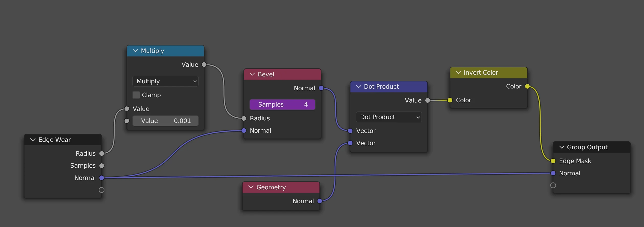Click the Edge Mask input socket
Image resolution: width=644 pixels, height=227 pixels.
(x=553, y=161)
